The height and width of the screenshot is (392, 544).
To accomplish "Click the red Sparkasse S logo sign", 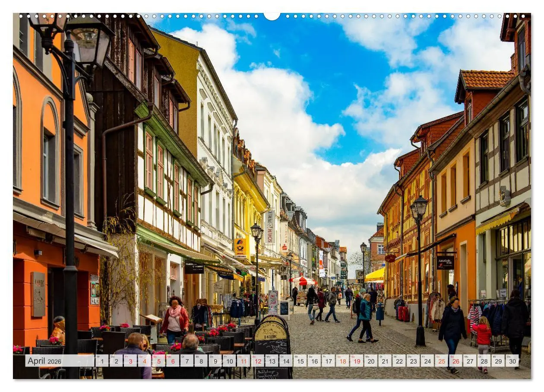I will click(284, 248).
